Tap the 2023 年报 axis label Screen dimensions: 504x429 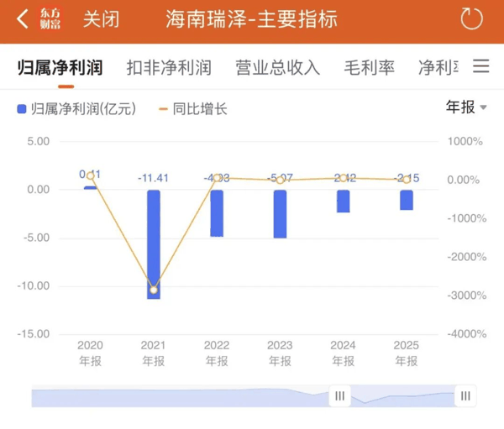280,353
